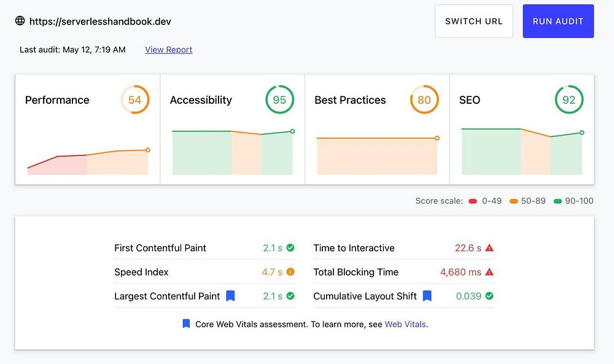Click the green 90-100 score scale swatch
This screenshot has height=364, width=614.
coord(558,201)
